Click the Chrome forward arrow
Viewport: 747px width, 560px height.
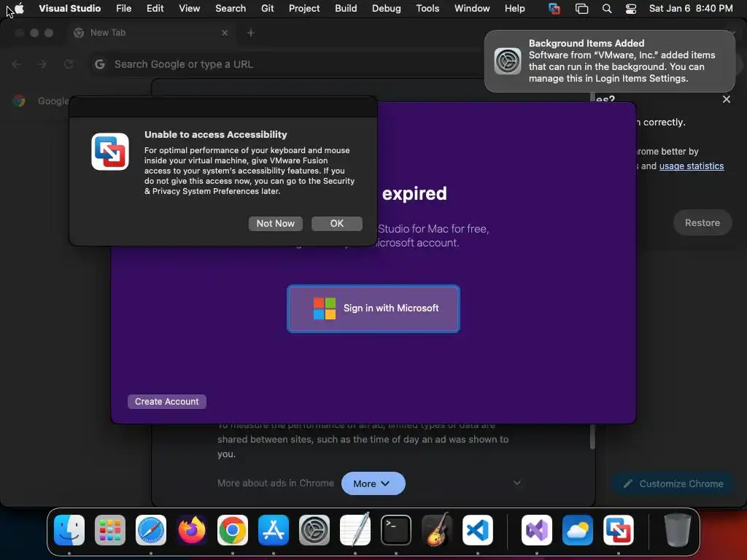[x=42, y=64]
